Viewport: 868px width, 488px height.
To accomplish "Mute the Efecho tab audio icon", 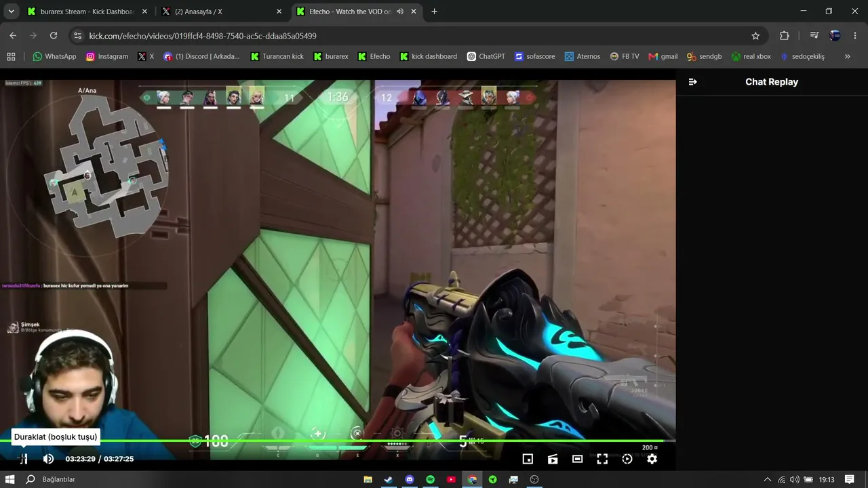I will [400, 12].
